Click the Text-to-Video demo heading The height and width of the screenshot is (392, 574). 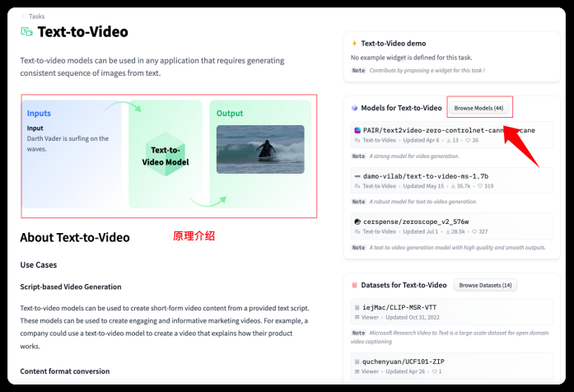click(x=393, y=44)
